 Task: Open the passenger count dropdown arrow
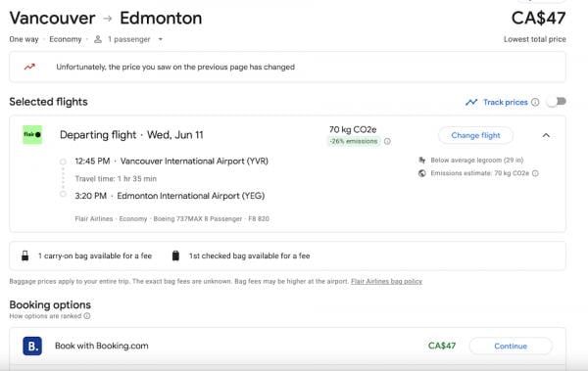click(x=161, y=39)
